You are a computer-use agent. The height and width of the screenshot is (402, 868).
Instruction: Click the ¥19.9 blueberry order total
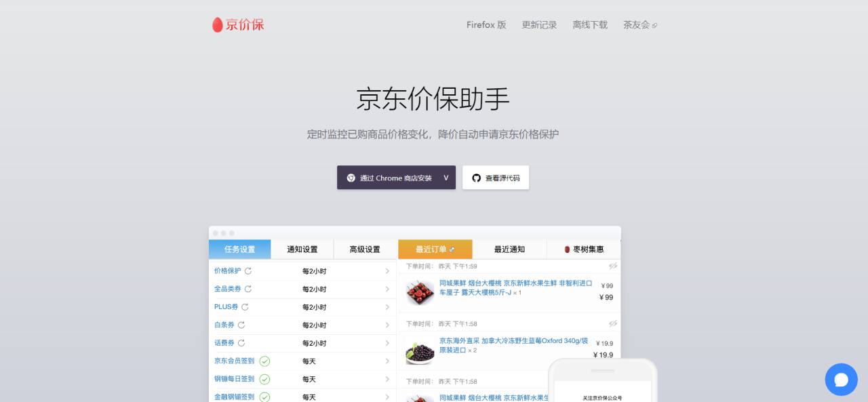(x=603, y=355)
